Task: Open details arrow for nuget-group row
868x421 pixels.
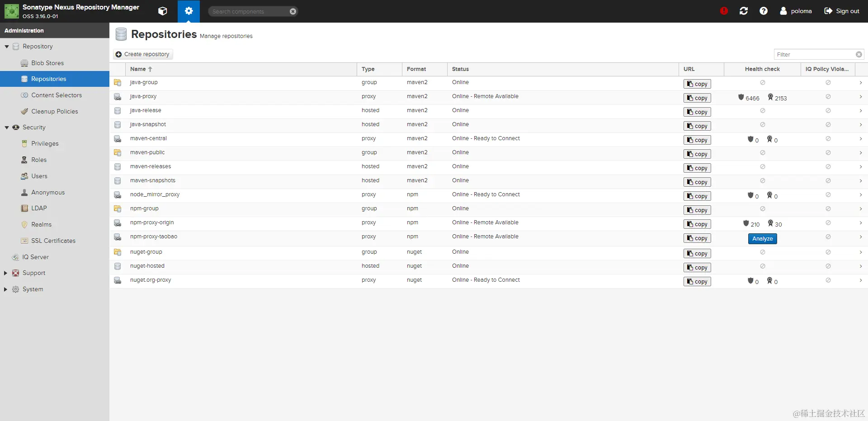Action: 861,252
